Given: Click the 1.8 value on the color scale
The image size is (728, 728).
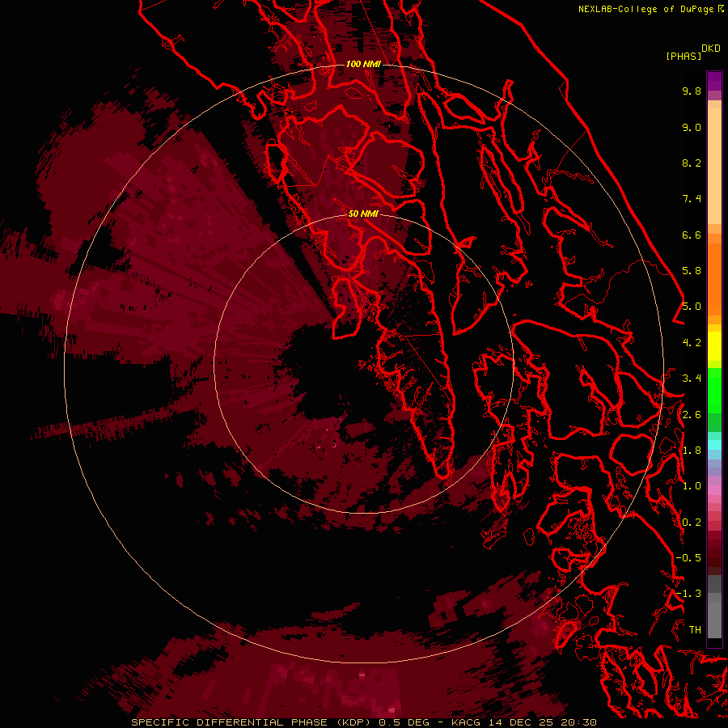Looking at the screenshot, I should click(x=692, y=451).
